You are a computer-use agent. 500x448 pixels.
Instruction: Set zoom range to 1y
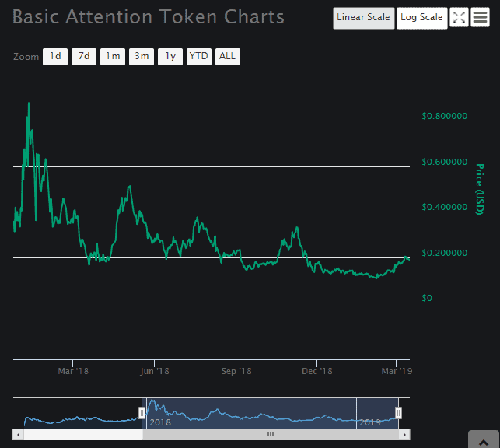click(170, 57)
